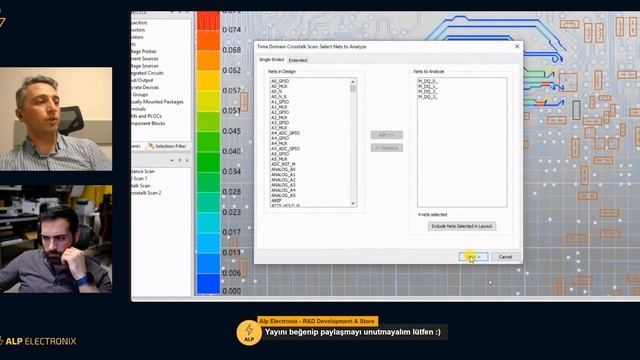Select net A4_ADC_GPIO
Screen dimensions: 640x360
[285, 133]
